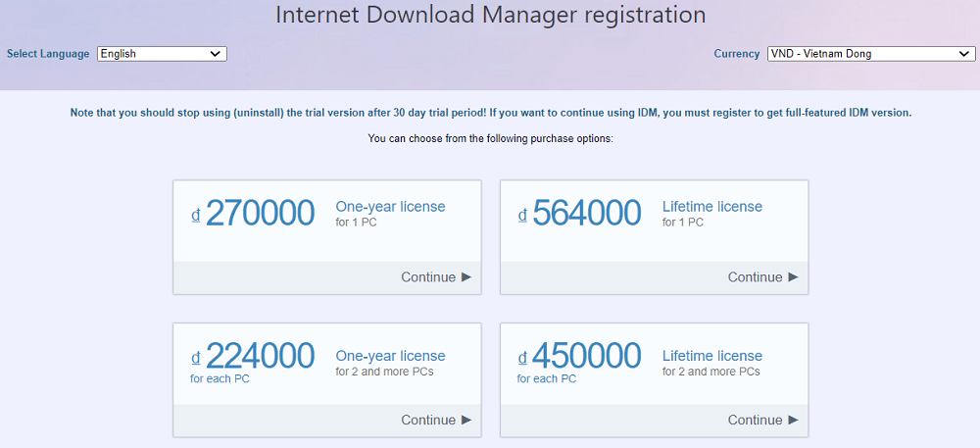Select the Lifetime license for 1 PC title
Image resolution: width=980 pixels, height=448 pixels.
pos(712,206)
